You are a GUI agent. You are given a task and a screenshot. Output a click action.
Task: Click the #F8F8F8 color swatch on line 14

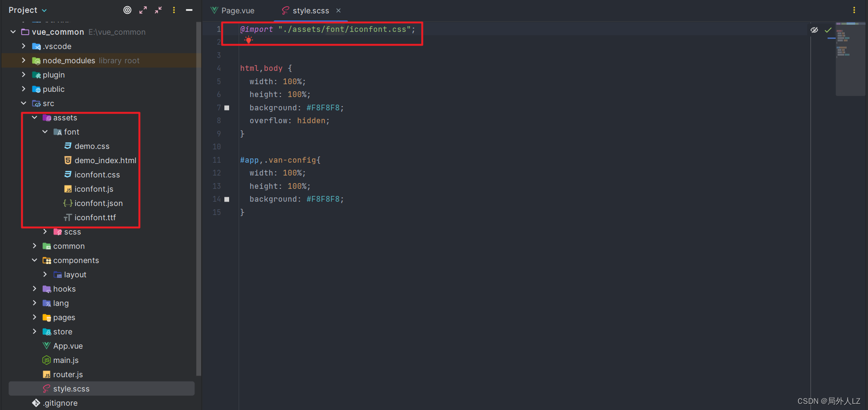coord(227,199)
